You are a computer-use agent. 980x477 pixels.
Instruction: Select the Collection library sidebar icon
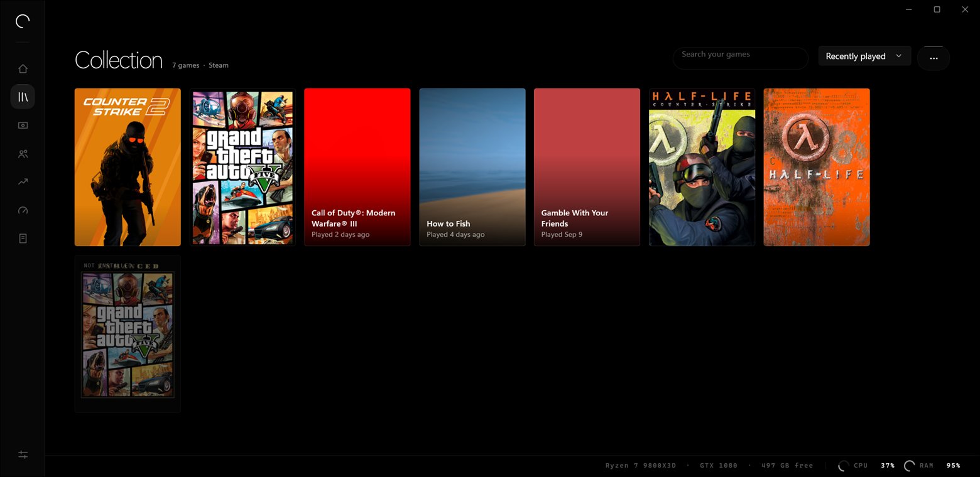tap(23, 97)
